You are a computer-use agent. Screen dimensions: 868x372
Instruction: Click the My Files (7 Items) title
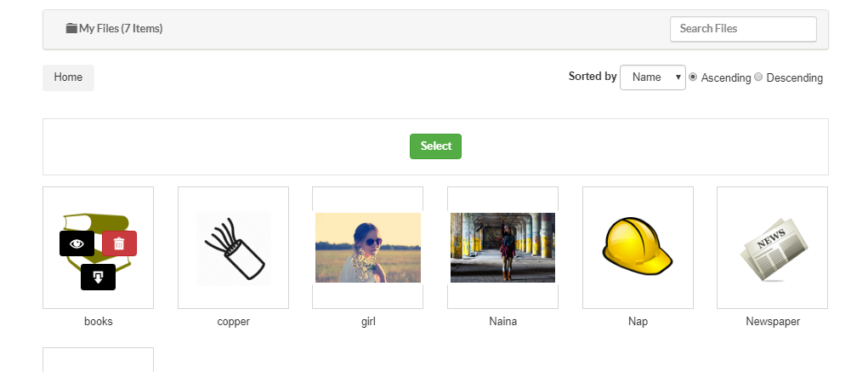coord(121,28)
